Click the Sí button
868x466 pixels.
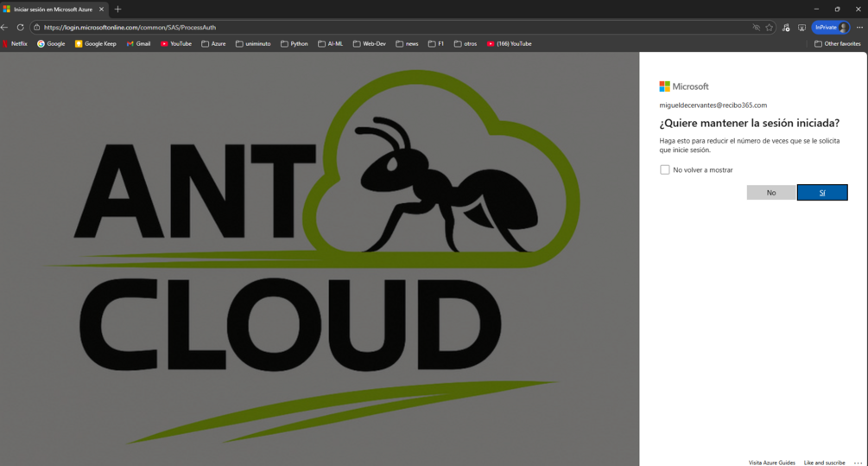[822, 192]
